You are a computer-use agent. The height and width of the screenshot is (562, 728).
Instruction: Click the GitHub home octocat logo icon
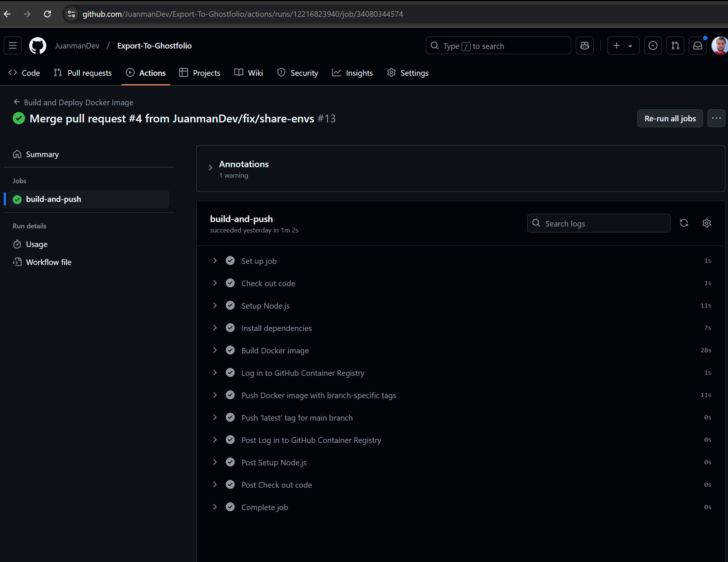click(x=37, y=46)
